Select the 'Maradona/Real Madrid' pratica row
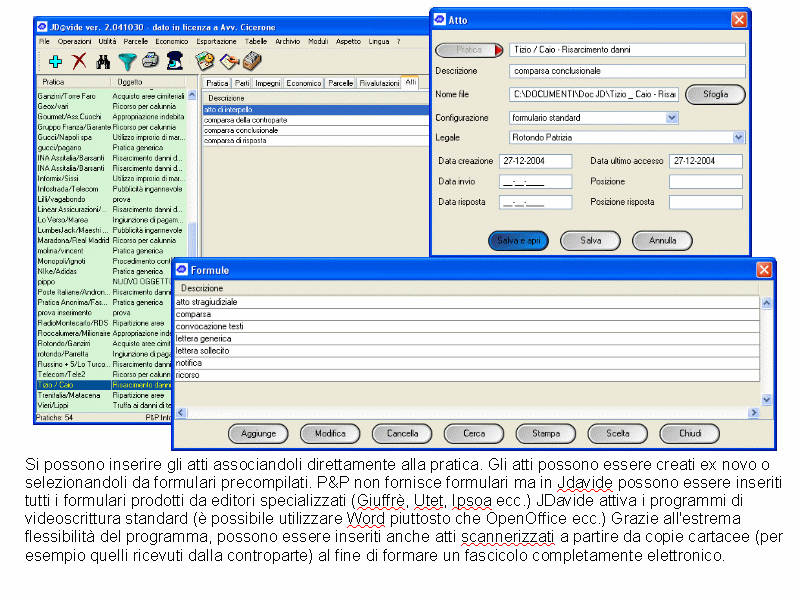 [x=112, y=240]
